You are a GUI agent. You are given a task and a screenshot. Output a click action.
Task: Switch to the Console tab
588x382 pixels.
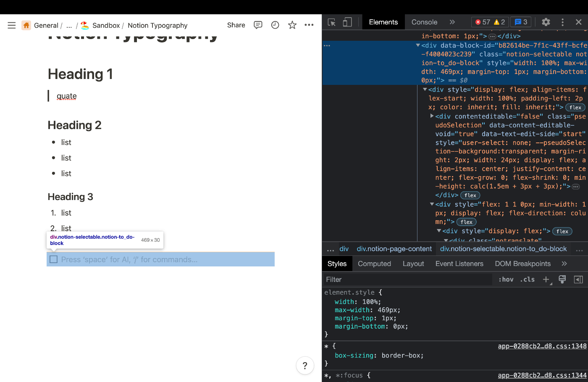(x=424, y=22)
